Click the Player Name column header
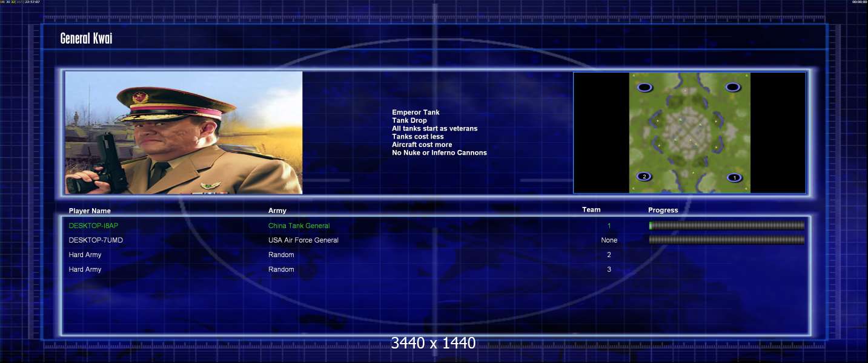 coord(90,211)
